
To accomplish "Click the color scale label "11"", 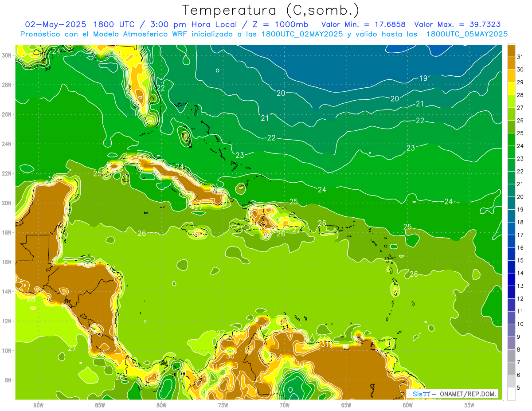I will click(520, 311).
